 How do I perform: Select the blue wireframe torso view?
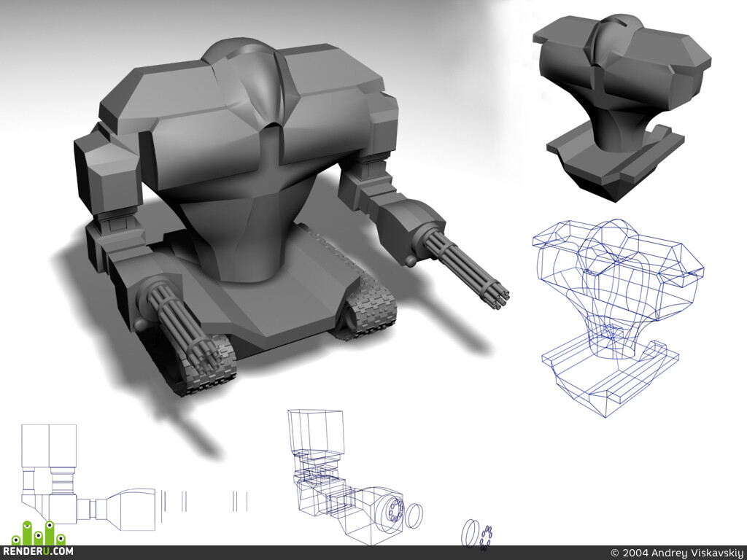tap(618, 318)
